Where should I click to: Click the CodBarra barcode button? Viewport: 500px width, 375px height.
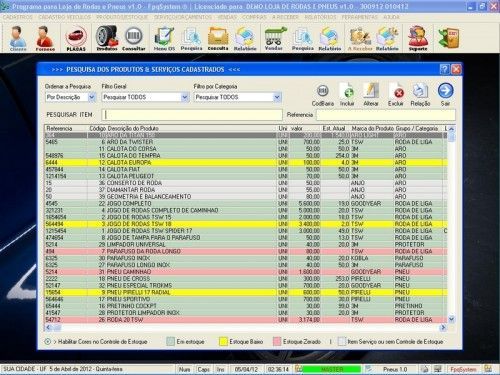click(323, 95)
